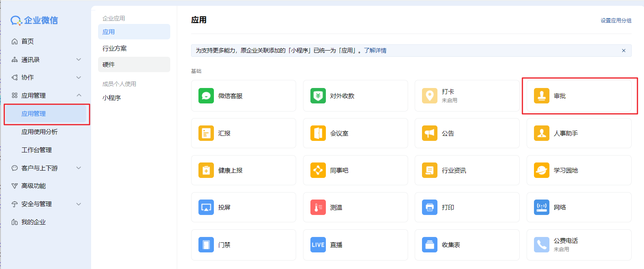
Task: Open the 审批 stamp icon
Action: [541, 96]
